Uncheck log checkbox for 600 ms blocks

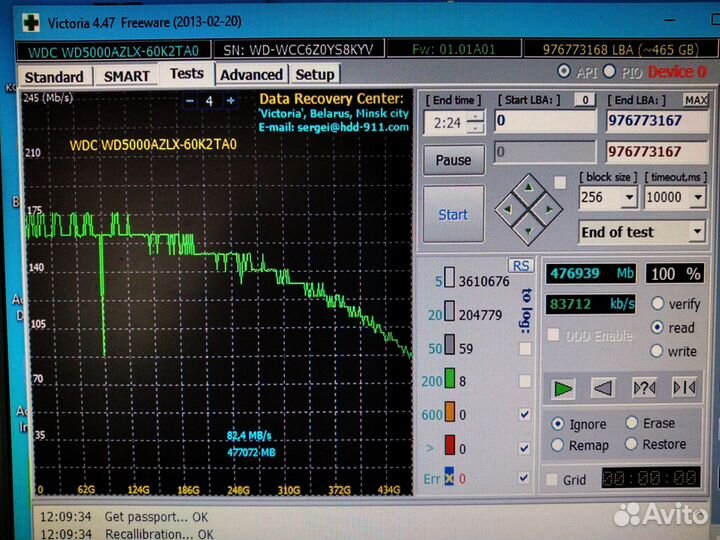click(525, 414)
